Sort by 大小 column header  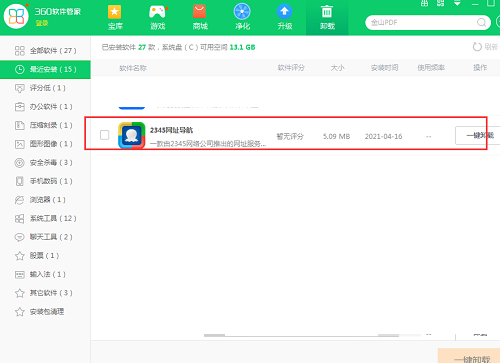[337, 68]
